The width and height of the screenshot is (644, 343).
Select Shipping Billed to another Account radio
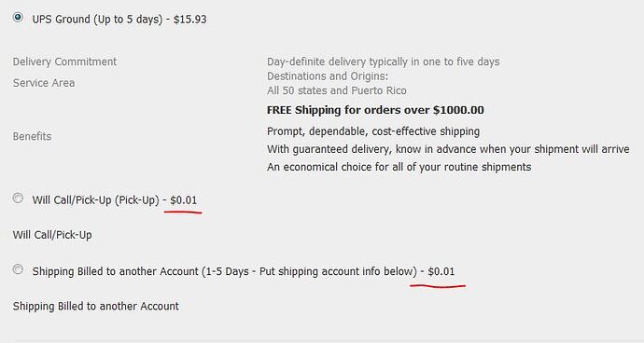[18, 269]
